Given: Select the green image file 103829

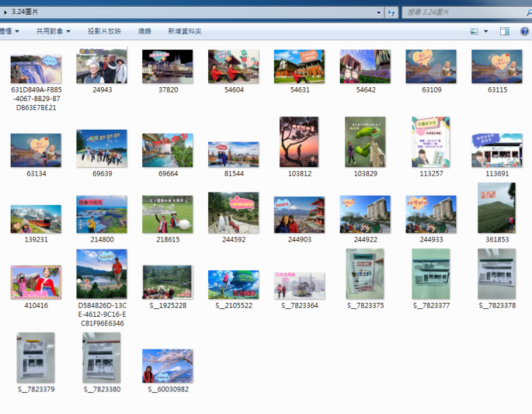Looking at the screenshot, I should (365, 142).
